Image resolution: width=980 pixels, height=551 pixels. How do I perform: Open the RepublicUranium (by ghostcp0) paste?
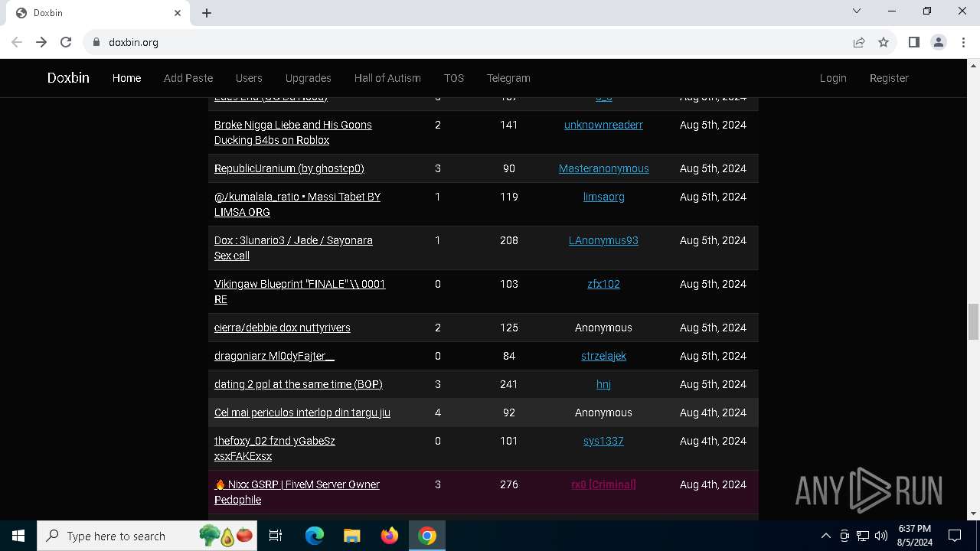tap(289, 168)
